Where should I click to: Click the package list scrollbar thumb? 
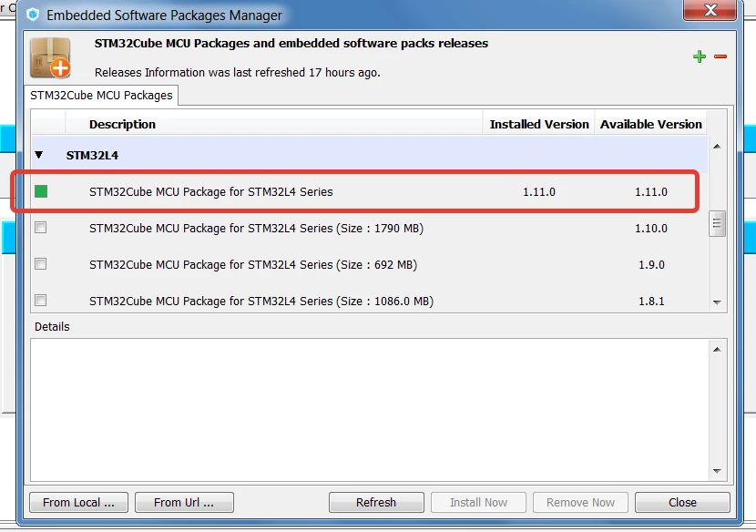[x=717, y=223]
